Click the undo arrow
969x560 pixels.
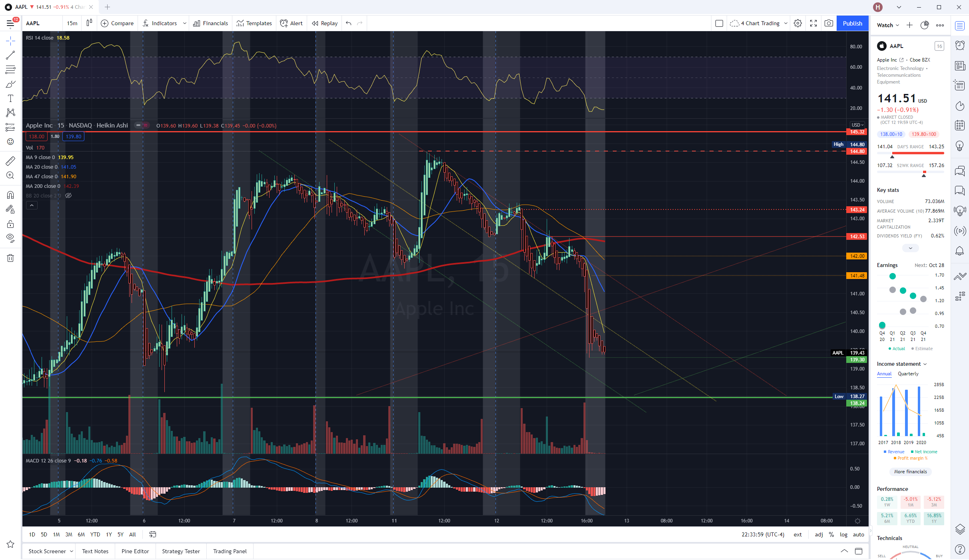pos(349,23)
